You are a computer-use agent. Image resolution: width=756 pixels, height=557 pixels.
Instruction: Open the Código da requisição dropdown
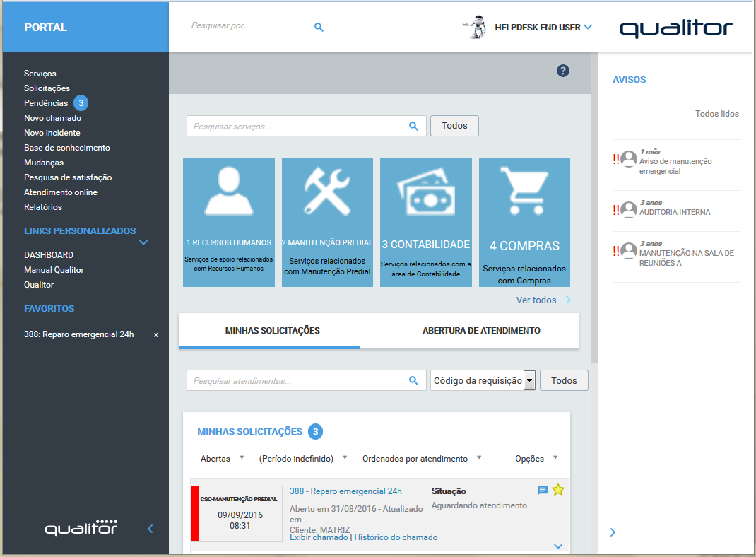(529, 380)
